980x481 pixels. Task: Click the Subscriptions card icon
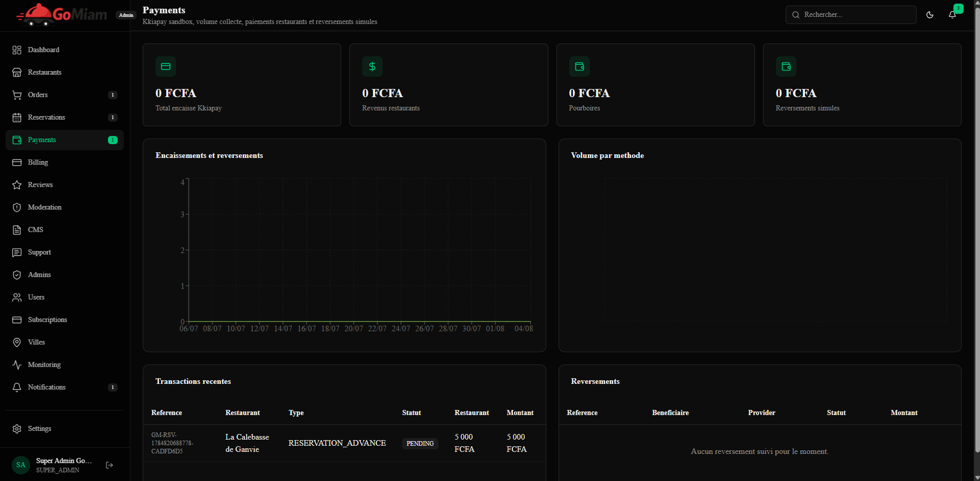(17, 320)
